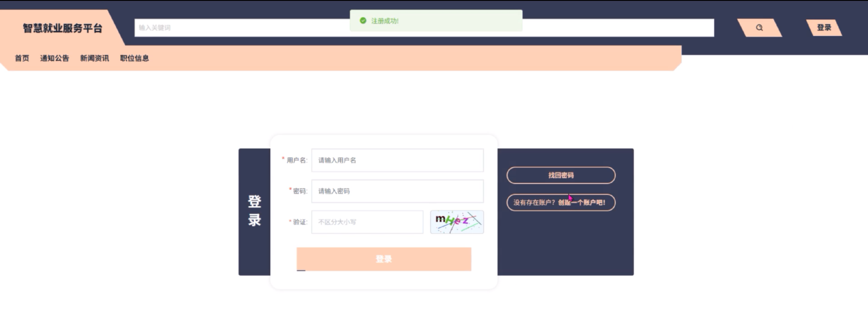Click the 智慧就业服务平台 site logo
The image size is (868, 320).
point(62,28)
